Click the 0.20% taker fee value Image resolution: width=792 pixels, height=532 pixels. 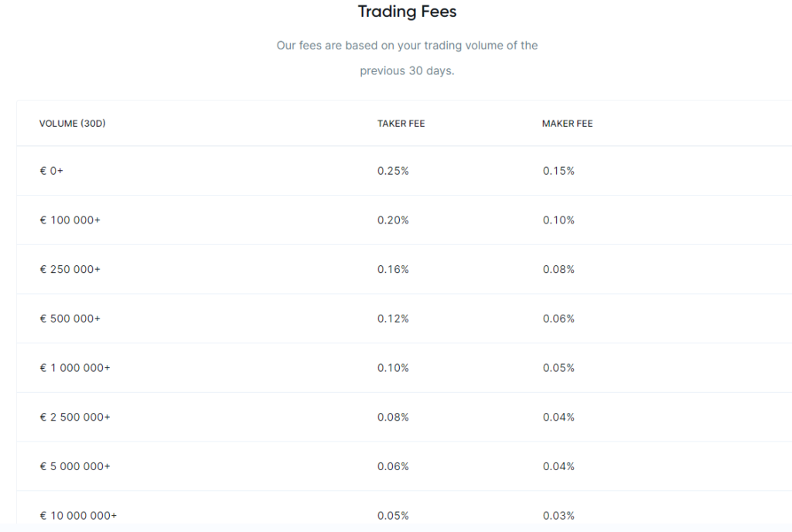tap(393, 220)
